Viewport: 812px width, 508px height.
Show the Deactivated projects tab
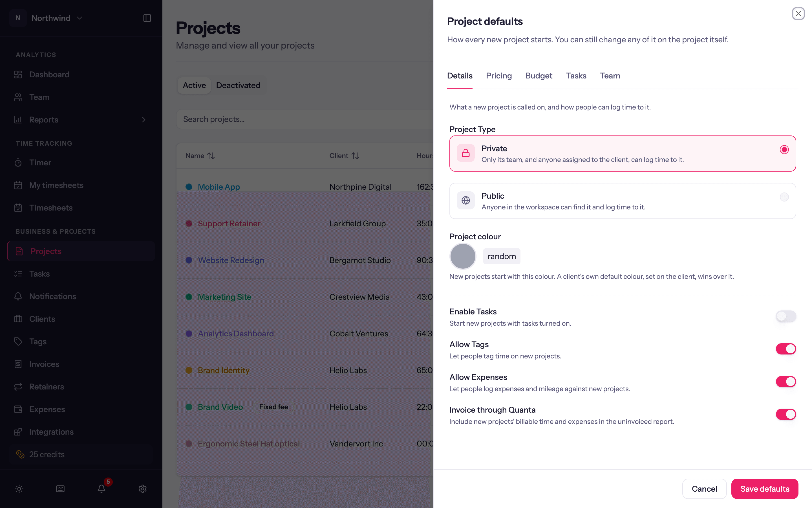pos(238,85)
